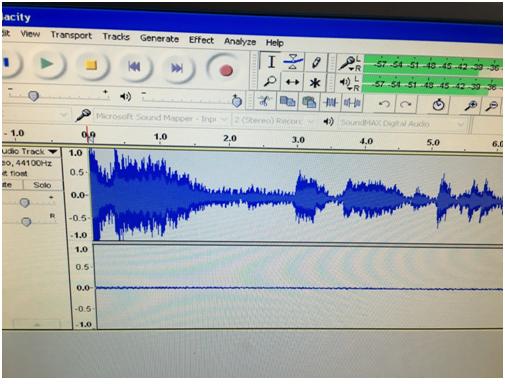
Task: Open input meter options arrow
Action: coord(351,69)
